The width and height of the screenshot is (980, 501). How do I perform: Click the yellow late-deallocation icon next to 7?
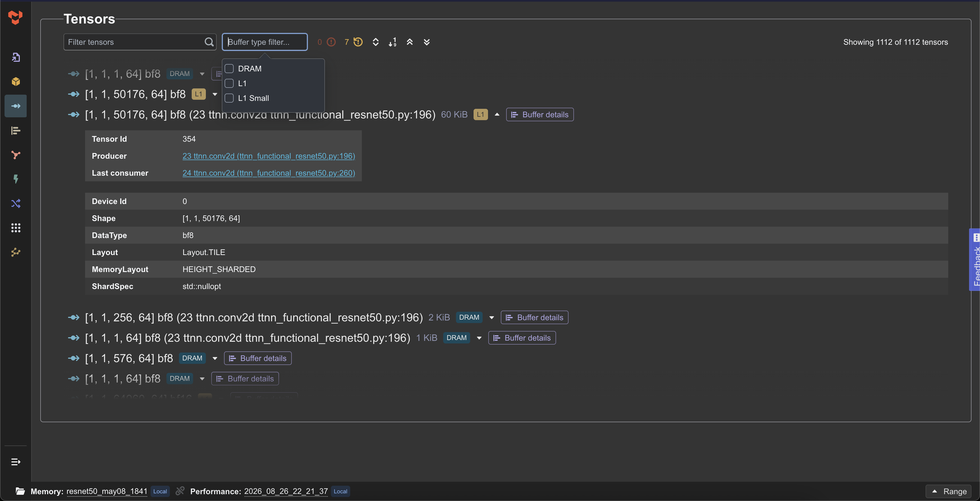coord(358,42)
